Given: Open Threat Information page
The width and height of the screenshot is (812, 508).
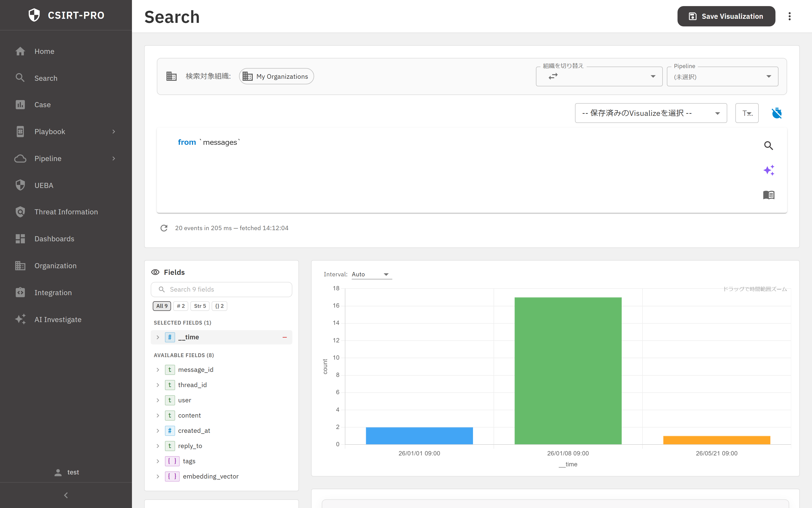Looking at the screenshot, I should [66, 212].
